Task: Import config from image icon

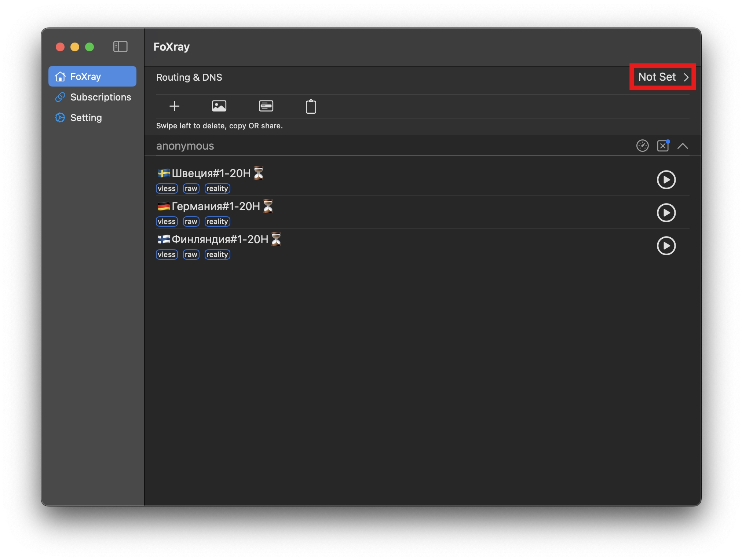Action: tap(219, 106)
